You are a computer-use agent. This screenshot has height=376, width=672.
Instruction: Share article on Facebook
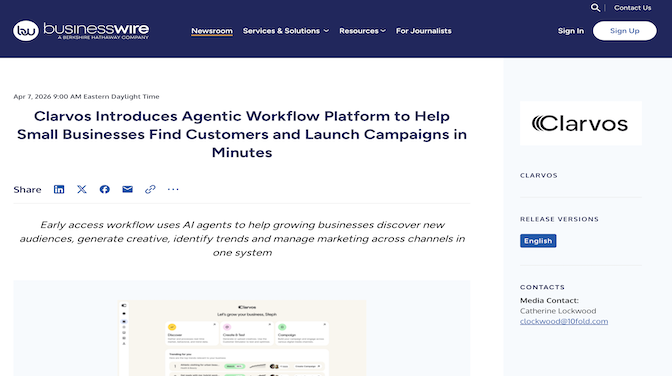(x=105, y=190)
